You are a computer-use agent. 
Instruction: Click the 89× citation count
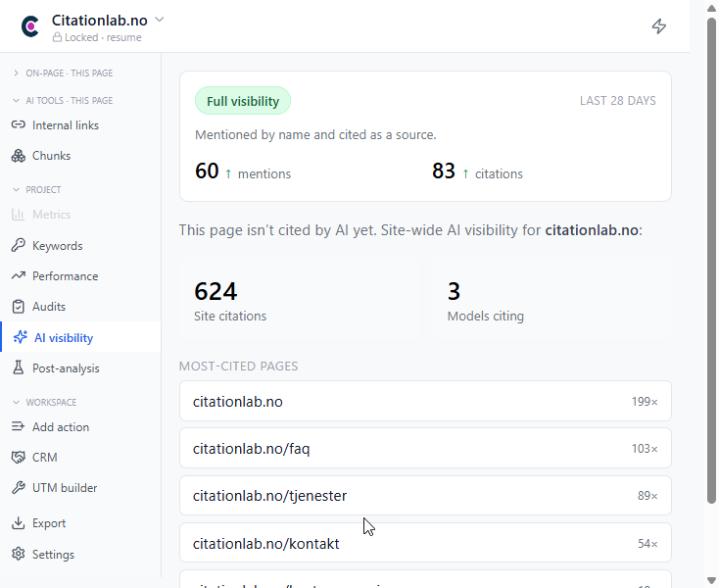(x=647, y=495)
